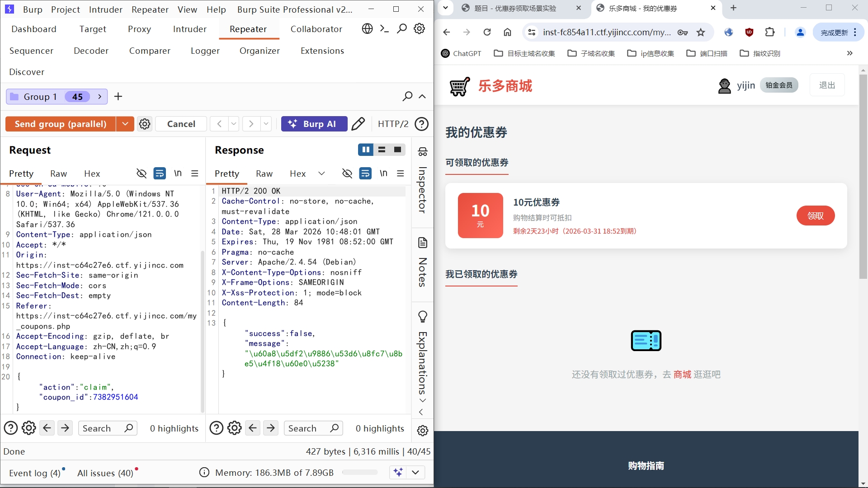Click the red 领取 coupon claim button
The image size is (868, 488).
pos(815,216)
